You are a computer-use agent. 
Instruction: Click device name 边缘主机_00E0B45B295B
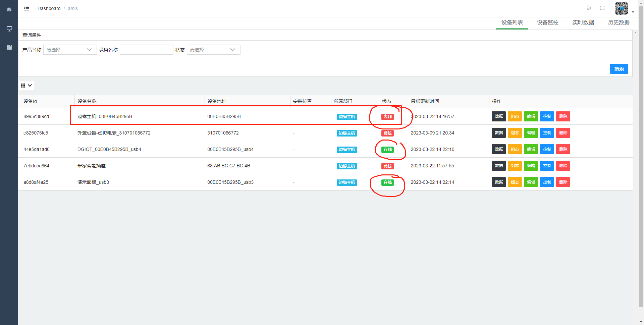coord(105,116)
